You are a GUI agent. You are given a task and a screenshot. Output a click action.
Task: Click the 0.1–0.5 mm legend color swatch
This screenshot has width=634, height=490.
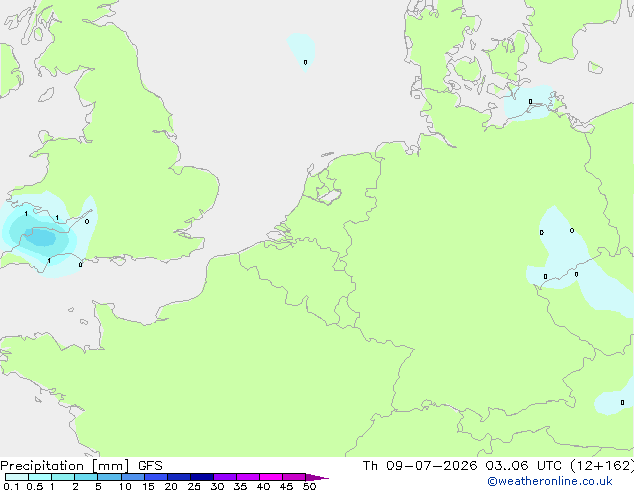(17, 477)
